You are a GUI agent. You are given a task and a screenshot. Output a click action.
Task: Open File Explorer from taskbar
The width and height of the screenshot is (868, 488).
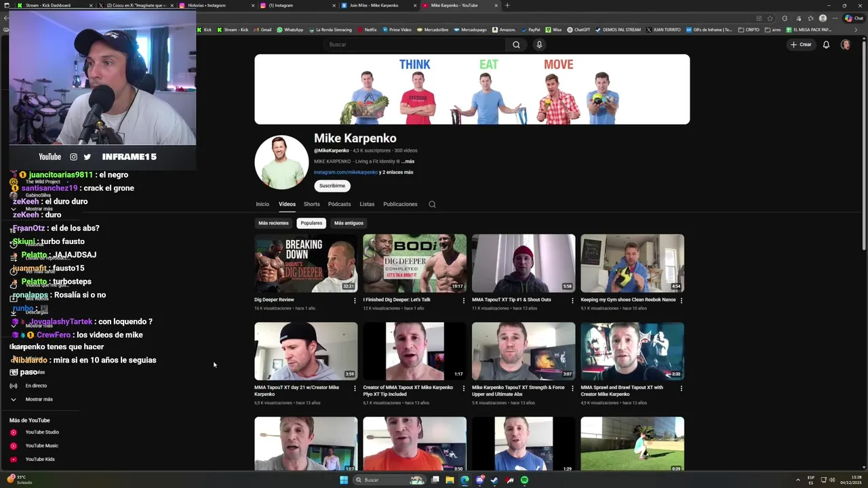click(450, 480)
